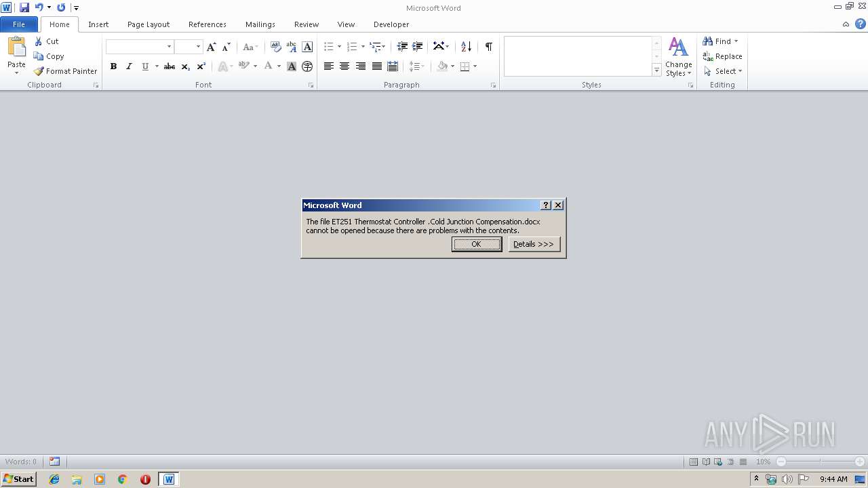Click the Justify alignment icon
The height and width of the screenshot is (488, 868).
click(x=377, y=66)
